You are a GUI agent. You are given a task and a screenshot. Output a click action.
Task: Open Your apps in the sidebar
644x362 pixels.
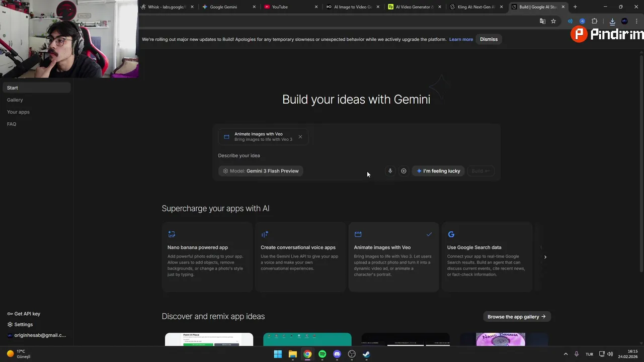[37, 112]
